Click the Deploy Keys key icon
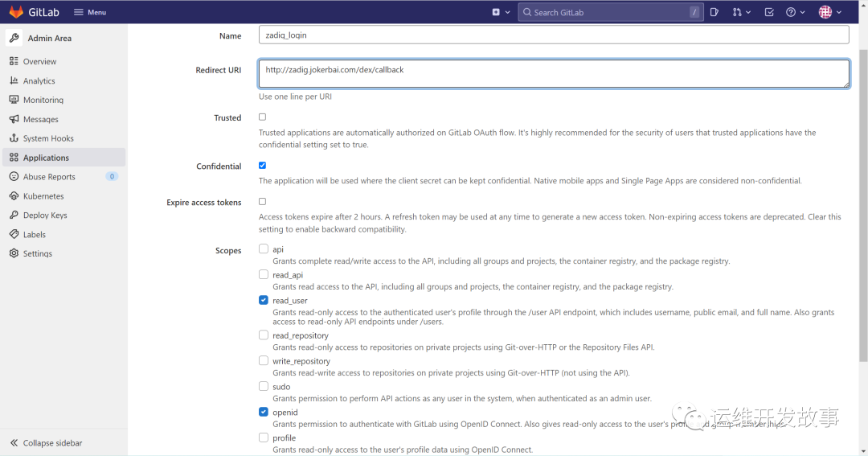 (x=14, y=215)
